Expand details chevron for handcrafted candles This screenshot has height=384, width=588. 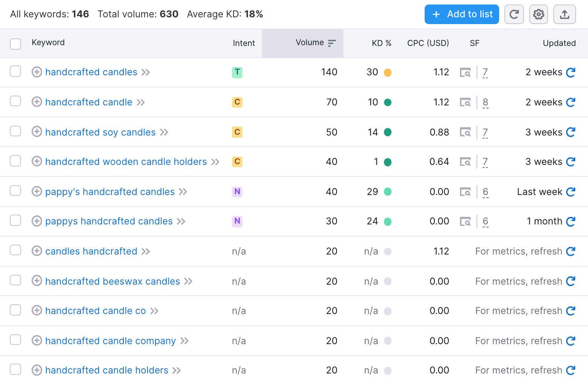(146, 72)
